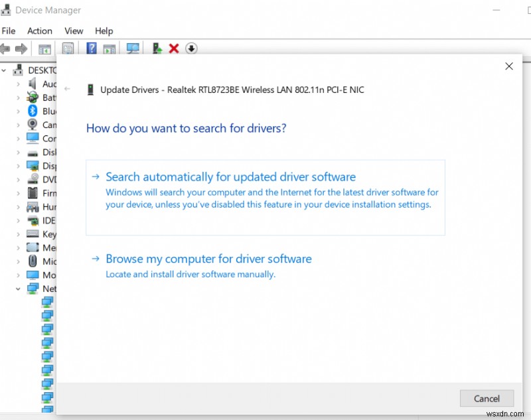Click the Disable device toolbar icon
The height and width of the screenshot is (420, 531).
pyautogui.click(x=192, y=48)
